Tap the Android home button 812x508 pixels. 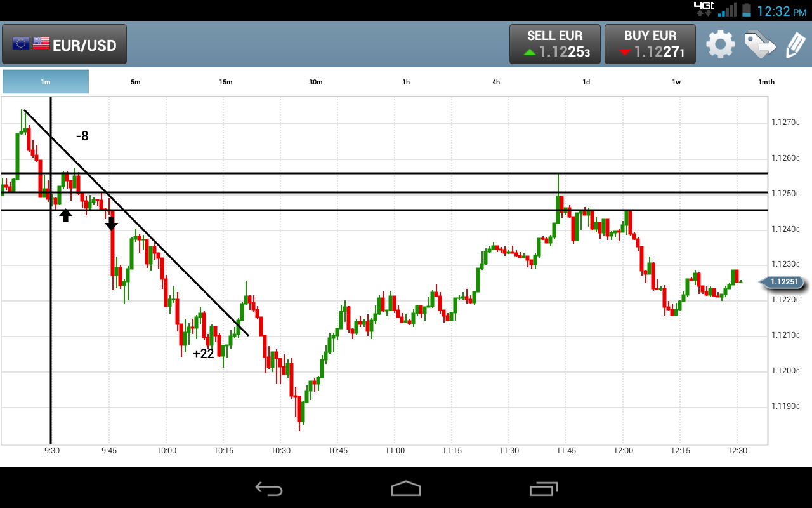(x=406, y=488)
